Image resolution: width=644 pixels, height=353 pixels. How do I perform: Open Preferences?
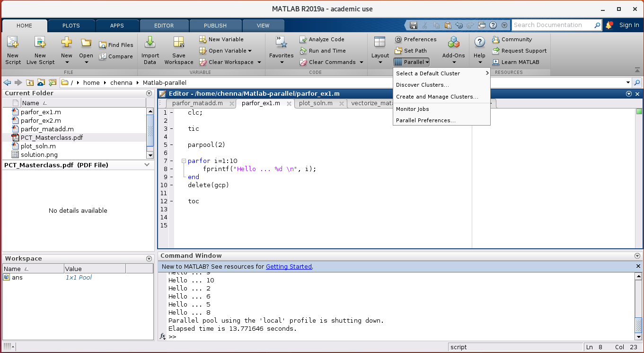[415, 39]
